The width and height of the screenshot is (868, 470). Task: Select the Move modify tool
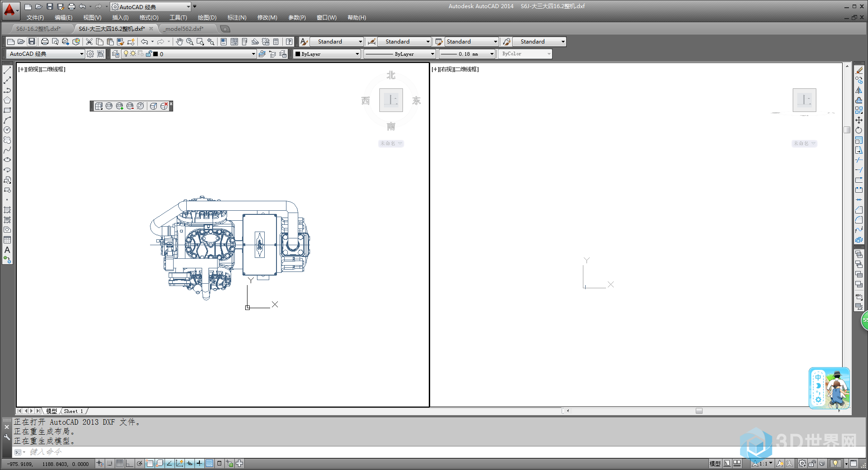click(x=859, y=120)
